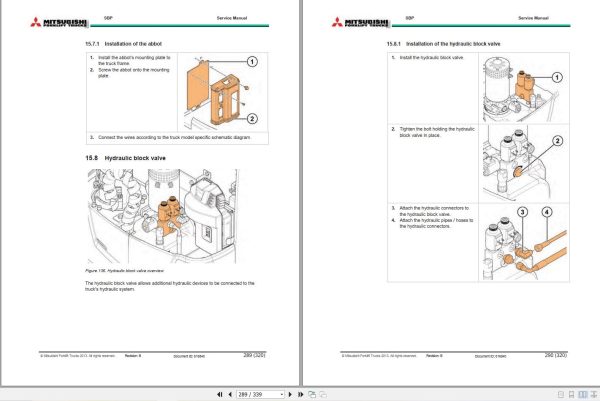Click Mitsubishi logo on left page

click(59, 23)
